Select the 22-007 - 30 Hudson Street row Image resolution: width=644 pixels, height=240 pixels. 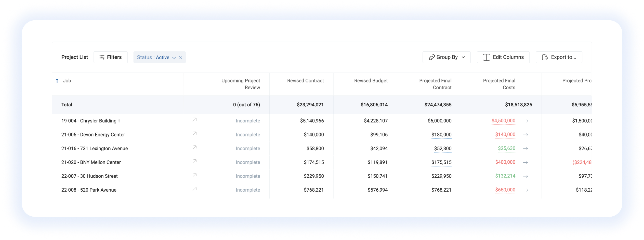(x=322, y=176)
